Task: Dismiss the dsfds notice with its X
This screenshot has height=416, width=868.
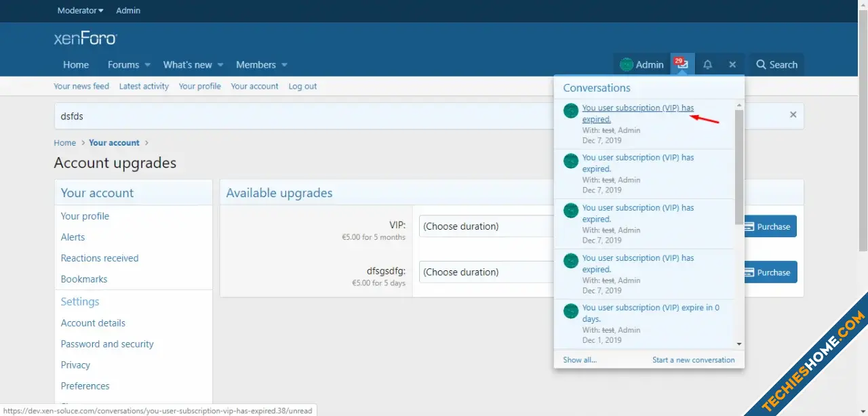Action: (x=793, y=115)
